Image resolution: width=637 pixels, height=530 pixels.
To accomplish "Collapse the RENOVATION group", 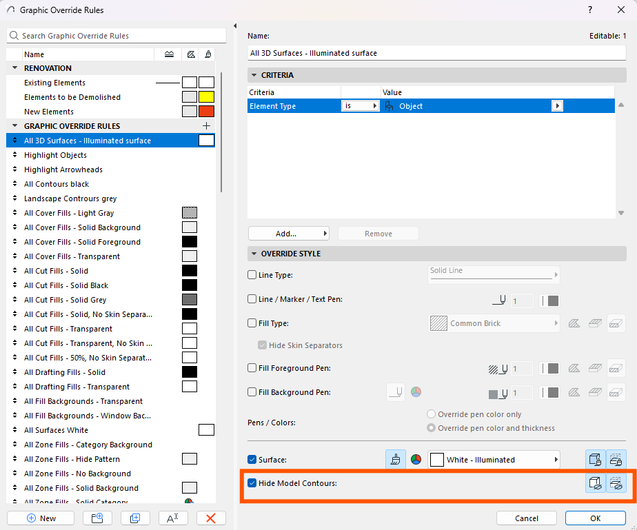I will pyautogui.click(x=15, y=68).
